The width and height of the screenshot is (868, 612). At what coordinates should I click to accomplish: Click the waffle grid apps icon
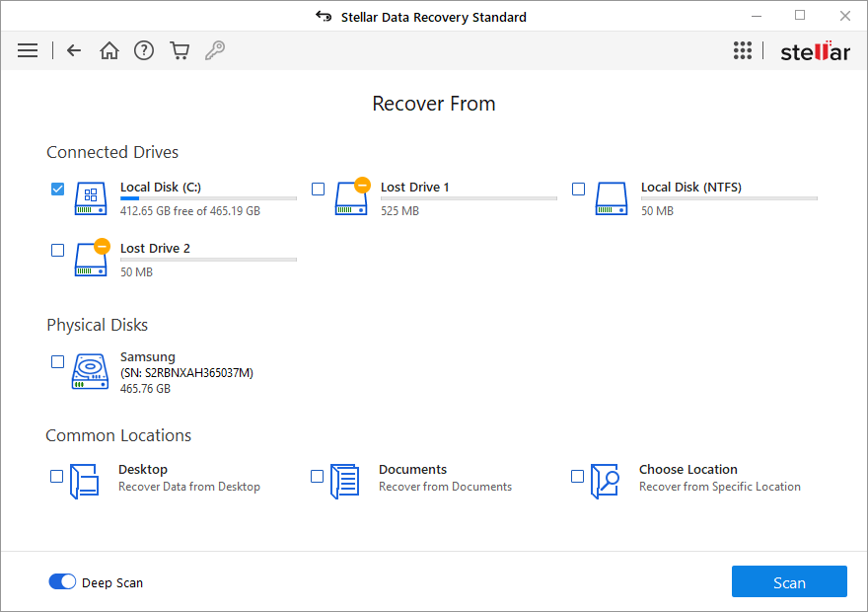pyautogui.click(x=743, y=49)
